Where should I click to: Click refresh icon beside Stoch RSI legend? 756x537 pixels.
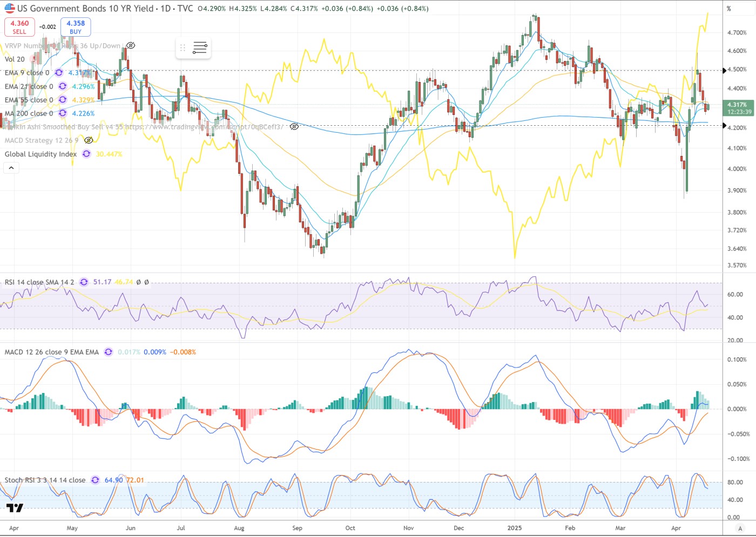[x=95, y=480]
